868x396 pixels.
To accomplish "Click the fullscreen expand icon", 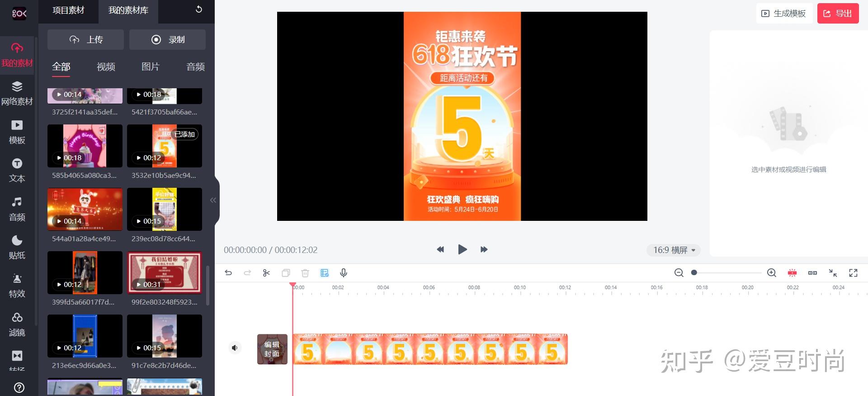I will pos(853,273).
